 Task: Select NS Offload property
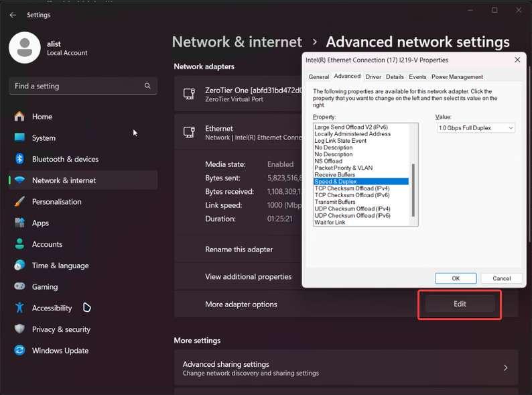328,161
